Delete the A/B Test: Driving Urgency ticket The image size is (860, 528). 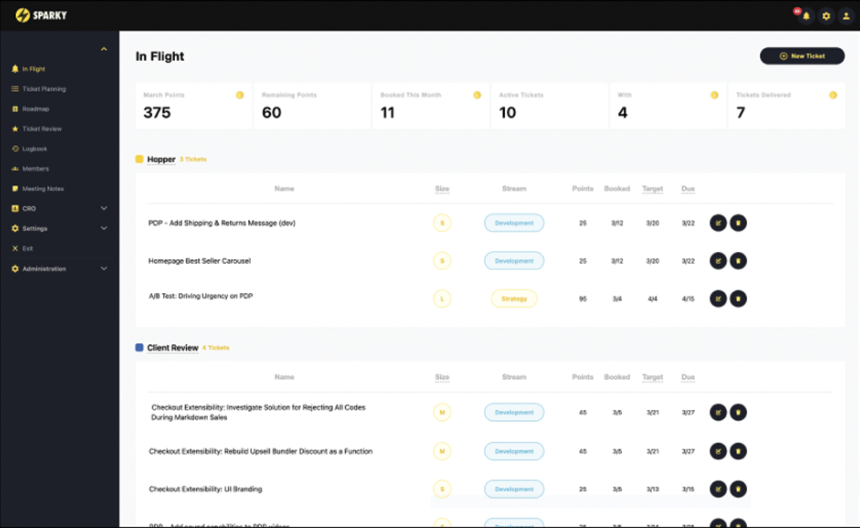(x=738, y=298)
